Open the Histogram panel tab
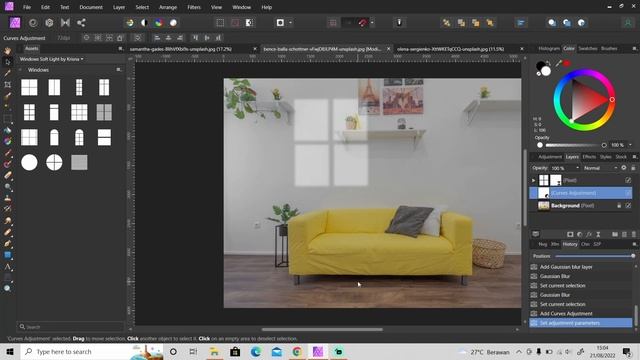The height and width of the screenshot is (360, 640). (x=549, y=49)
